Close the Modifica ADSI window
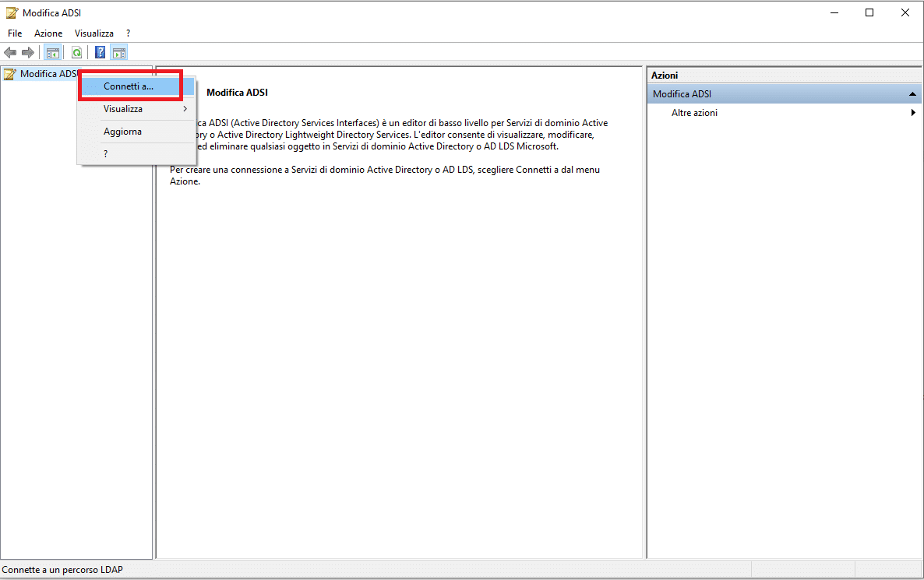This screenshot has height=580, width=924. click(905, 12)
